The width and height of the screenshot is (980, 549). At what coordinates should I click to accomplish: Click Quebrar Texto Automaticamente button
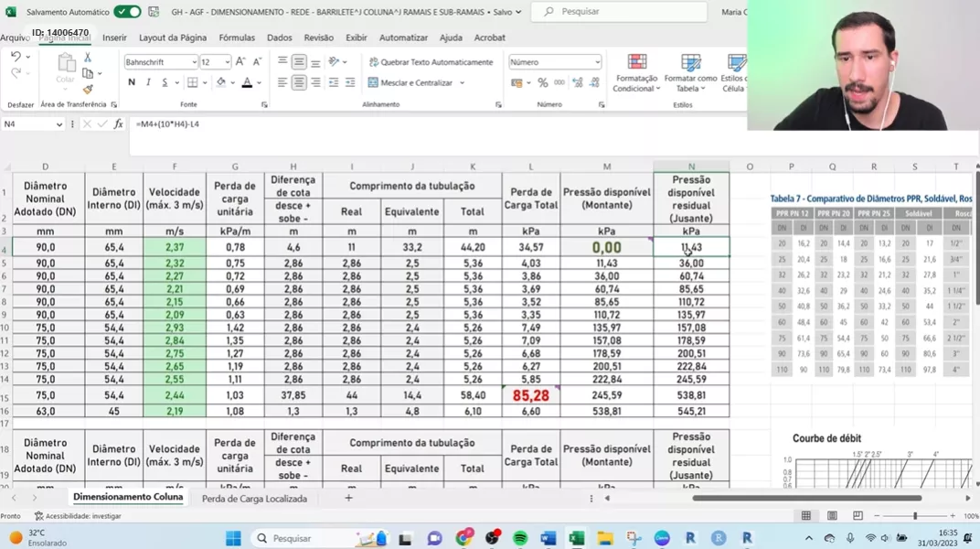click(430, 62)
